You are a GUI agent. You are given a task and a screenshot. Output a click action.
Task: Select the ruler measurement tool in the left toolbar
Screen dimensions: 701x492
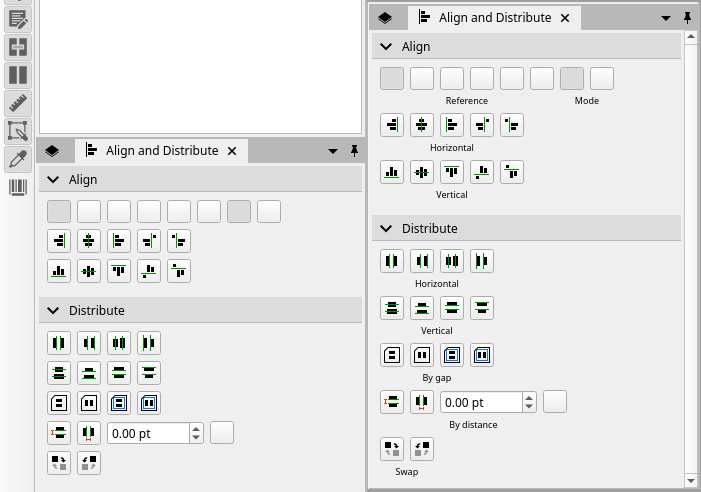click(x=18, y=103)
